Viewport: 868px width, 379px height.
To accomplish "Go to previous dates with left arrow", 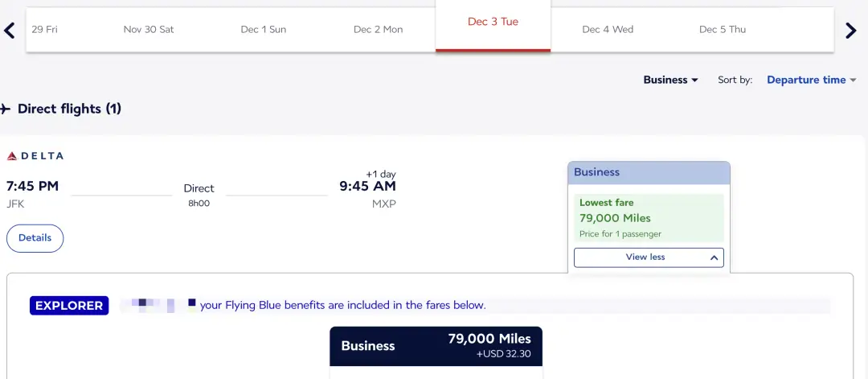I will (x=10, y=31).
